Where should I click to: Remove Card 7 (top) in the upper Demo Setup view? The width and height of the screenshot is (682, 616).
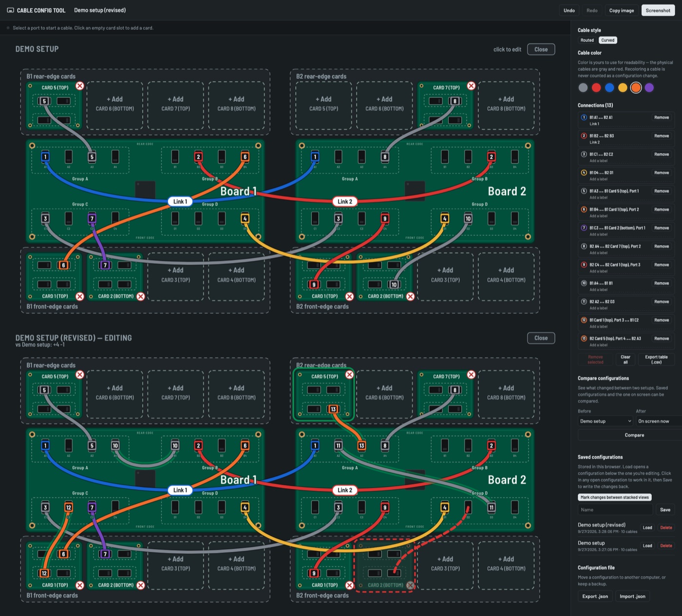point(471,86)
